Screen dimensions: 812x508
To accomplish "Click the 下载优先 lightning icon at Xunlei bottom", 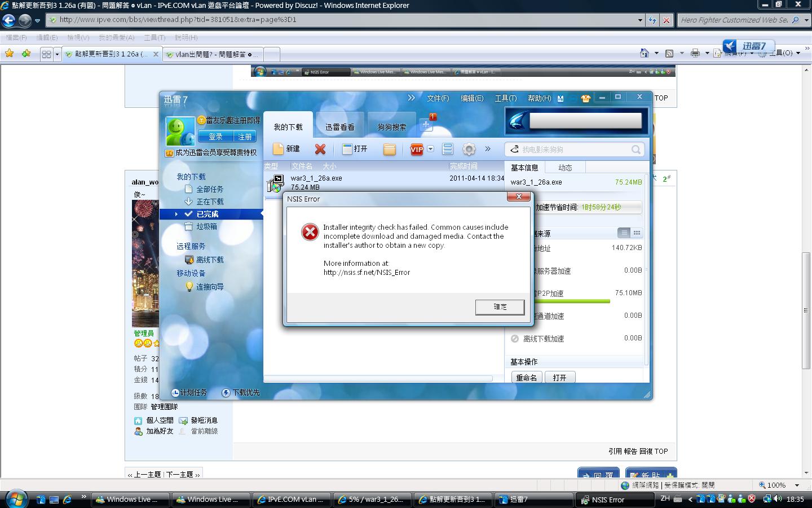I will [226, 392].
